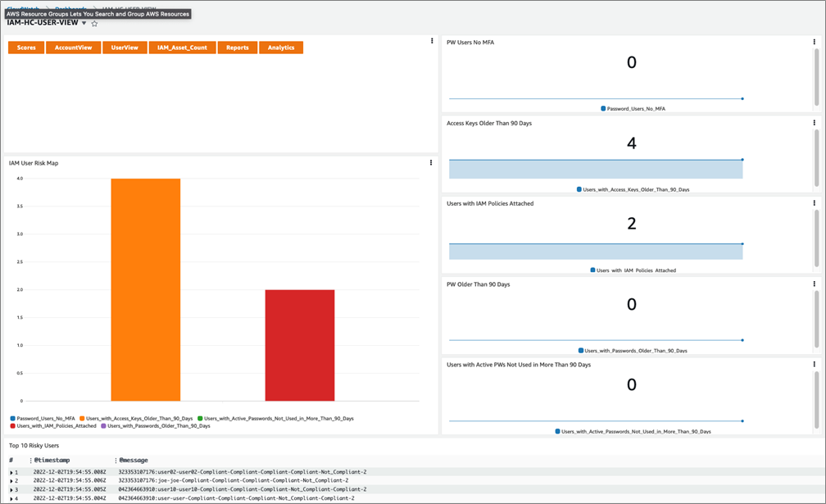Viewport: 826px width, 504px height.
Task: Favorite the dashboard using the star icon
Action: tap(94, 24)
